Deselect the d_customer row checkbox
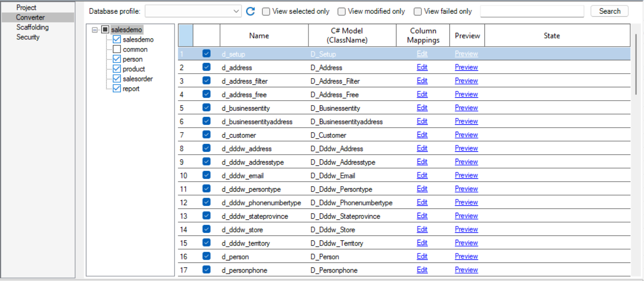644x281 pixels. pyautogui.click(x=206, y=135)
